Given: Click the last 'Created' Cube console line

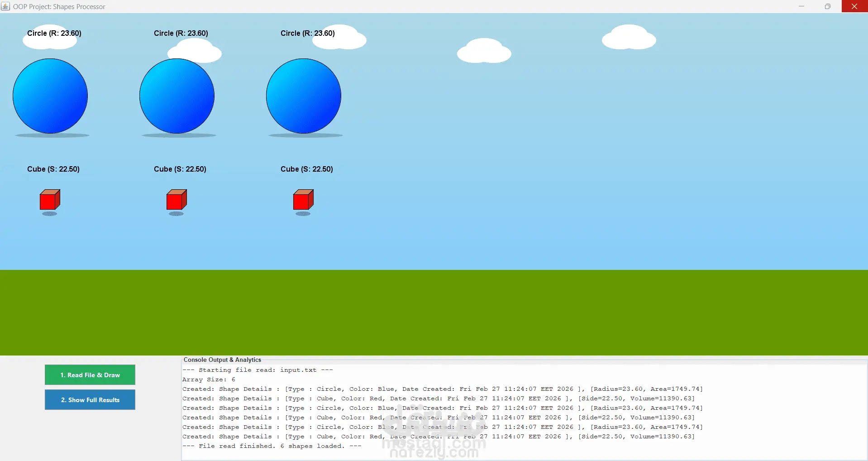Looking at the screenshot, I should 439,437.
